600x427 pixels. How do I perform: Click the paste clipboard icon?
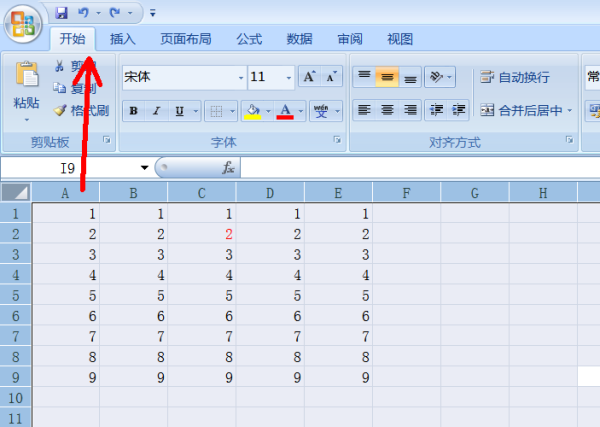tap(26, 76)
